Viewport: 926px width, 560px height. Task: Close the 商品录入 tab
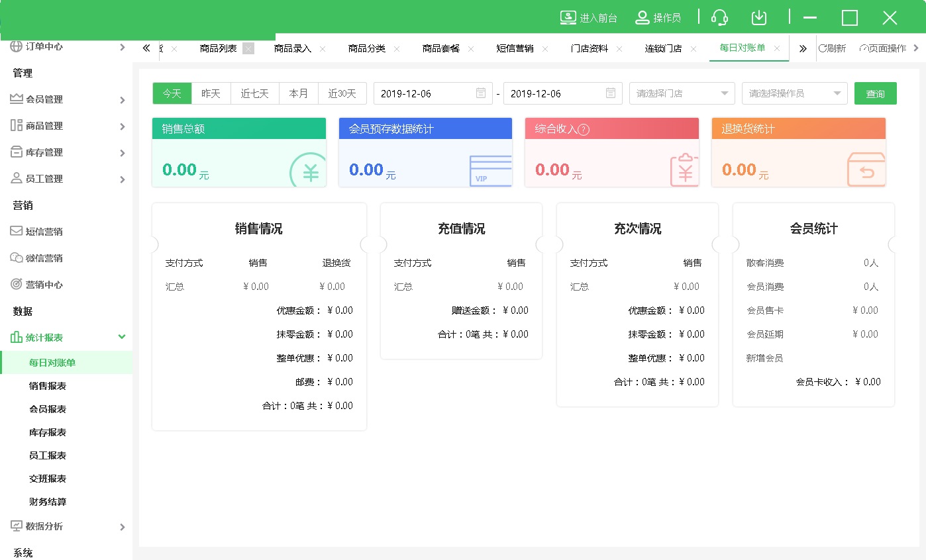point(323,48)
